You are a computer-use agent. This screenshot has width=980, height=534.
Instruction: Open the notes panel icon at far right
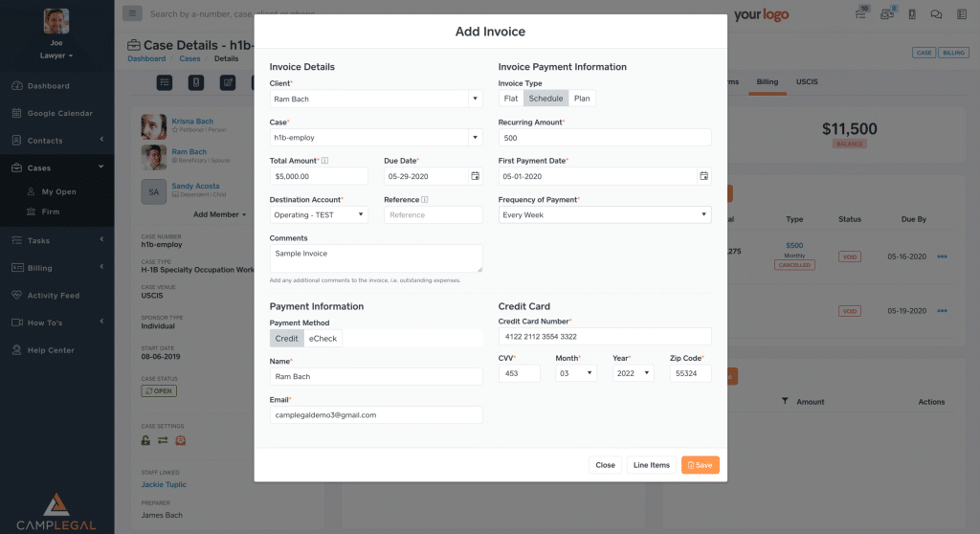point(962,14)
